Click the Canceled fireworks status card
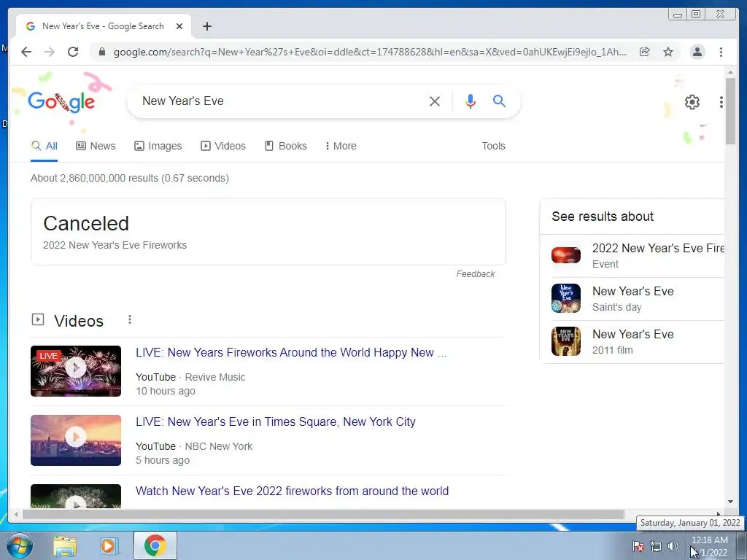 point(268,232)
